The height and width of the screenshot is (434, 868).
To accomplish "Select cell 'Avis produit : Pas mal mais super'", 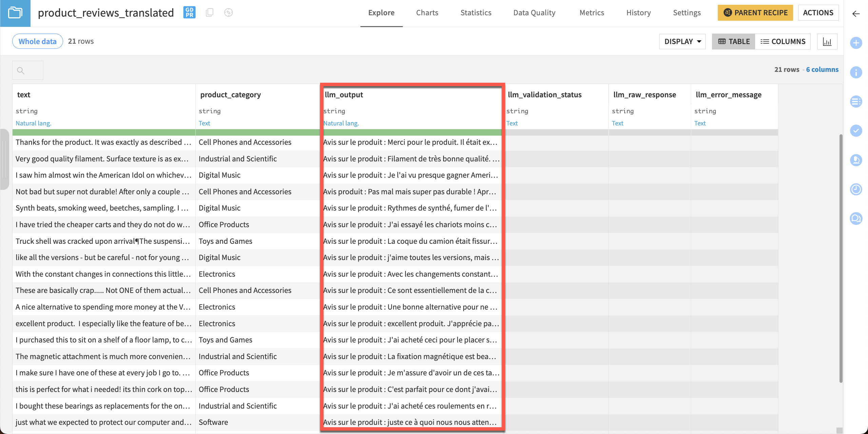I will (x=412, y=192).
